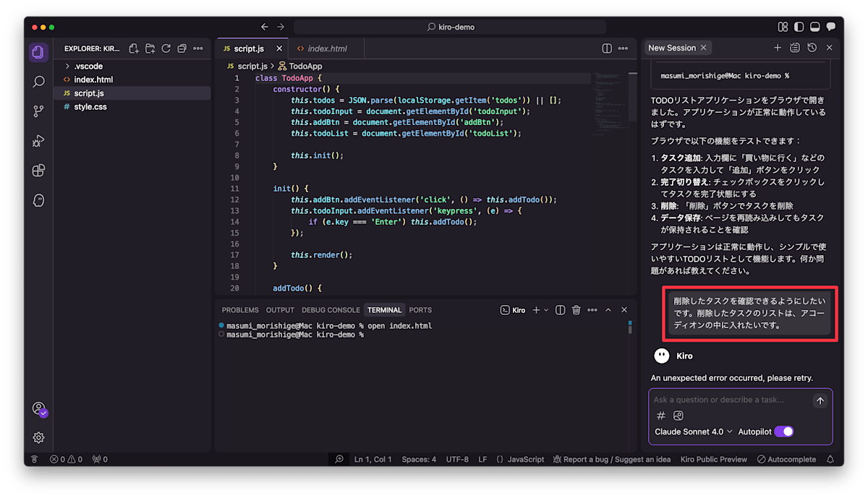Screen dimensions: 868x498
Task: Collapse all folders in Explorer
Action: 182,48
